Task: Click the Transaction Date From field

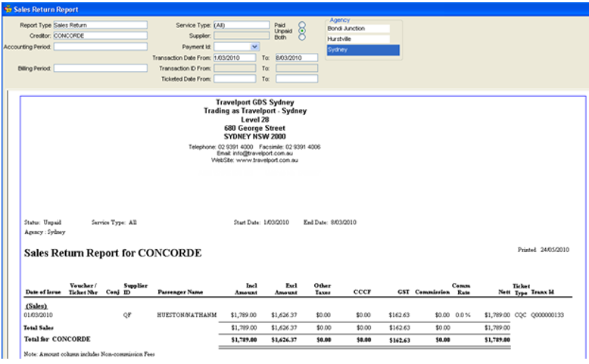Action: point(235,58)
